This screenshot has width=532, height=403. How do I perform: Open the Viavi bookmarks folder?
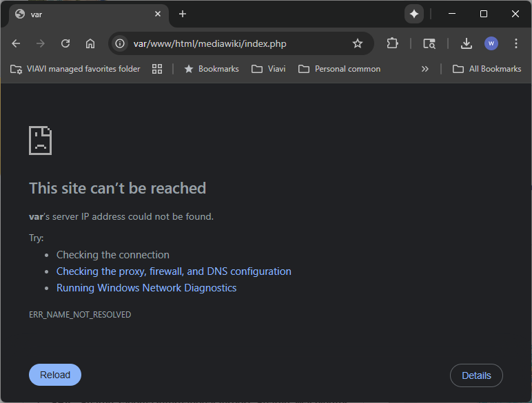point(269,69)
